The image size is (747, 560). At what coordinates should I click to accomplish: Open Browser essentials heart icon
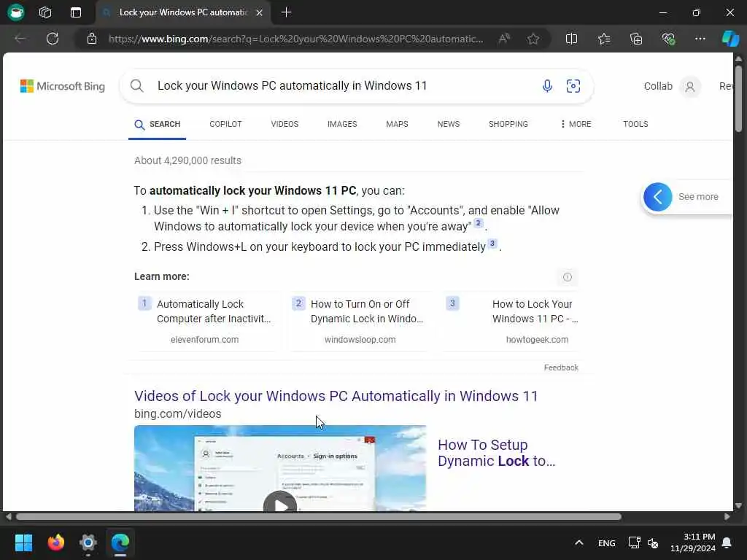[x=668, y=39]
